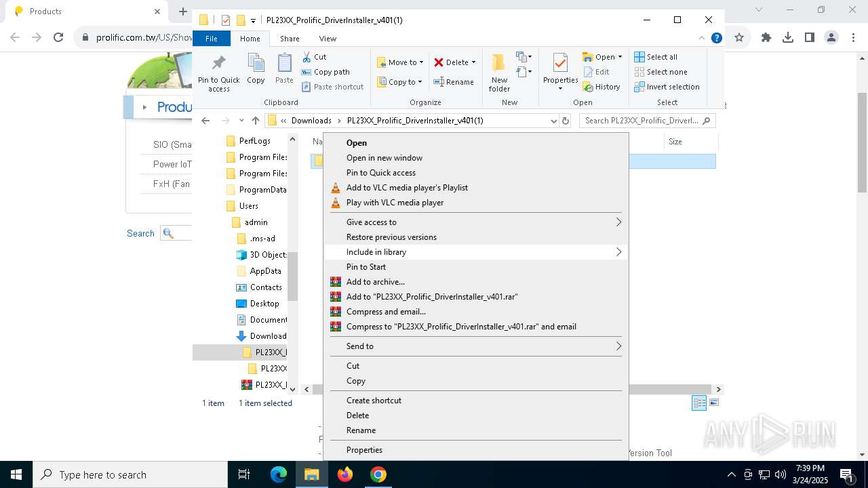Select Add to archive...
The image size is (868, 488).
(x=476, y=282)
